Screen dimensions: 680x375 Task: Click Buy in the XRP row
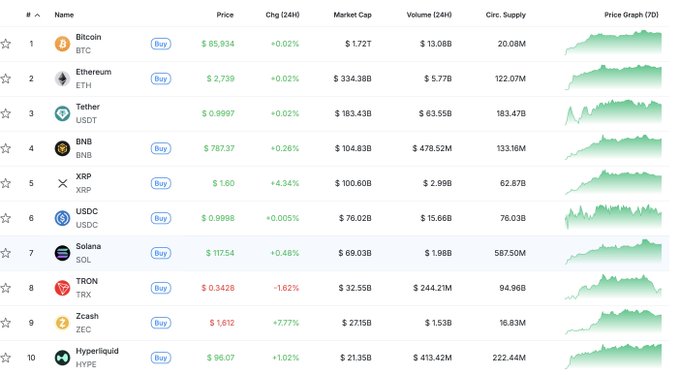click(x=161, y=183)
